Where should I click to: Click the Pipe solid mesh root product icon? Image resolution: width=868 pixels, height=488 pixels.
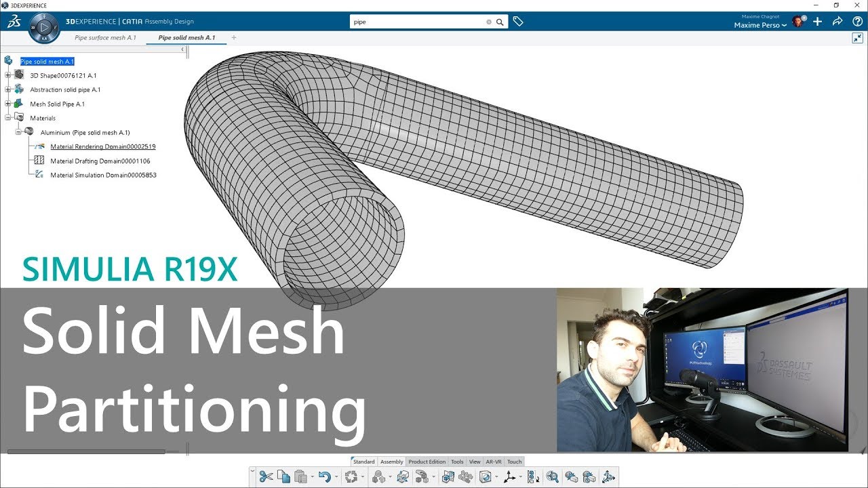(8, 61)
